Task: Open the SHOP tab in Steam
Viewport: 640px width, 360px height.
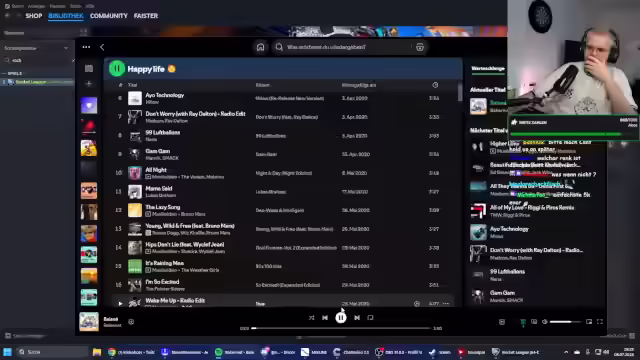Action: pos(34,16)
